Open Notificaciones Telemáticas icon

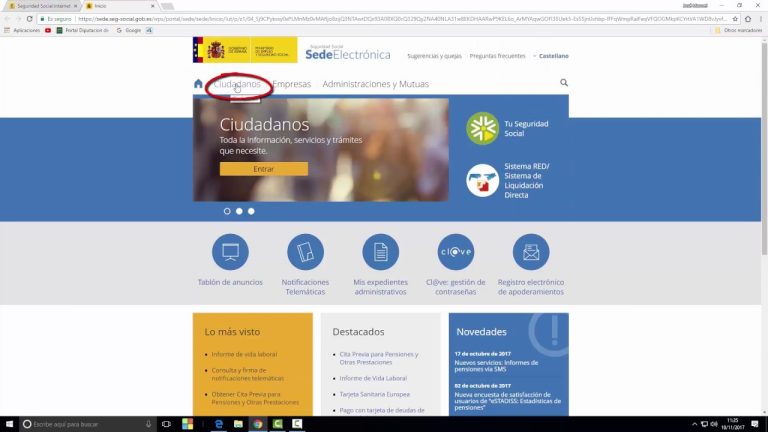305,252
